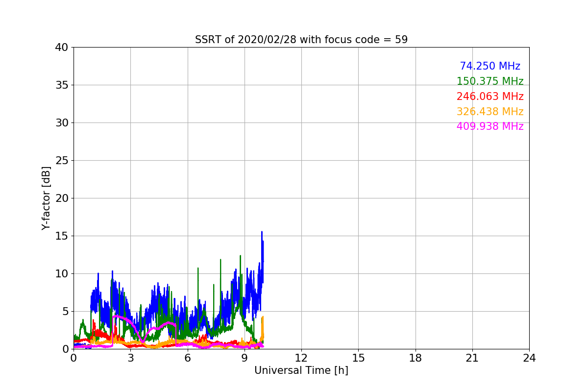
Task: Click the x-axis tick label 6
Action: (188, 358)
